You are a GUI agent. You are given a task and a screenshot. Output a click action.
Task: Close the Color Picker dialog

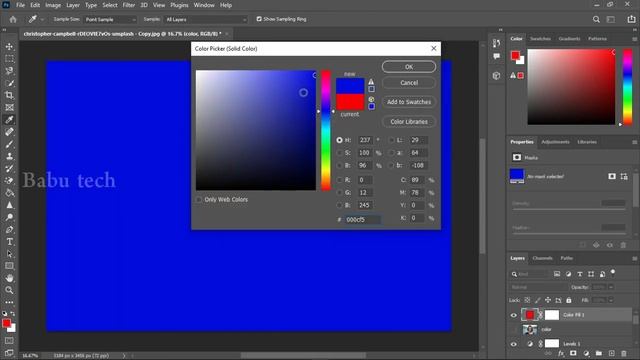pos(433,49)
